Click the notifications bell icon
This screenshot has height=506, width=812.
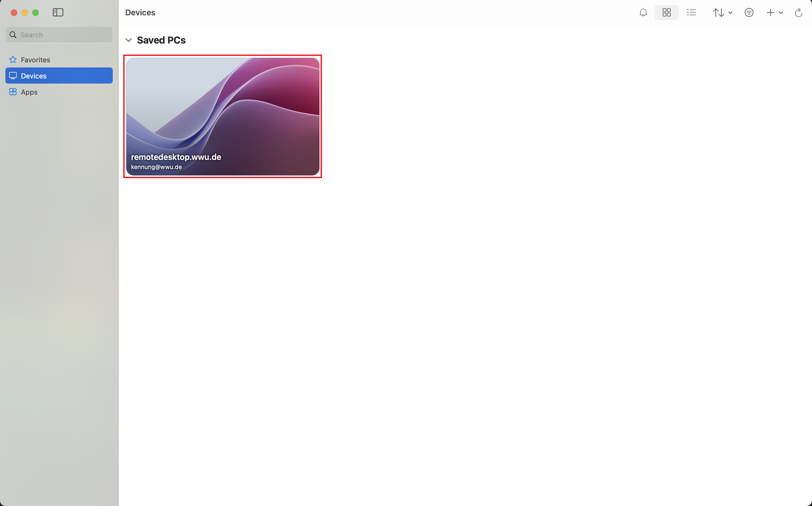pyautogui.click(x=643, y=13)
